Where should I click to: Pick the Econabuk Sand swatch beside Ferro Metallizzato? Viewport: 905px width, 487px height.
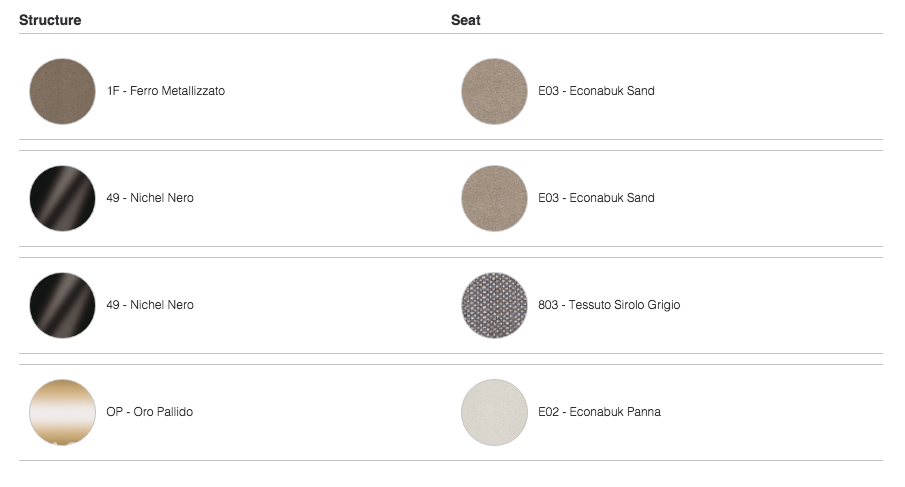[494, 91]
